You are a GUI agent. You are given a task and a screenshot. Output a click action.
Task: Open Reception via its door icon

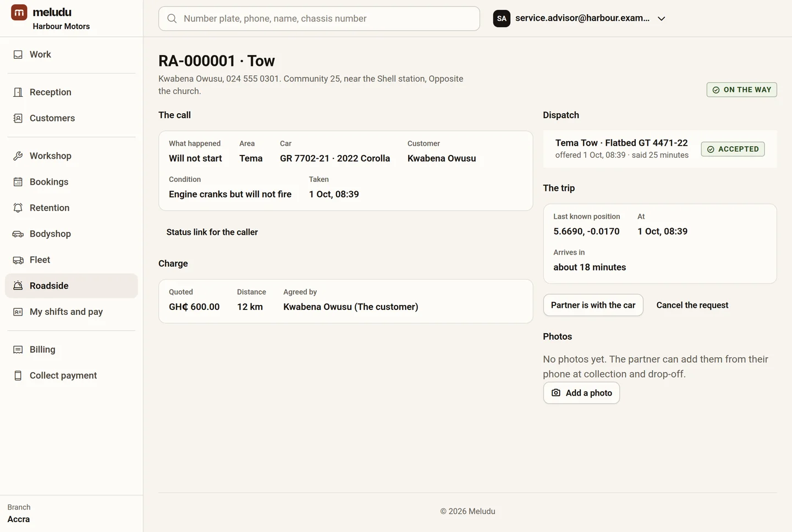point(18,92)
